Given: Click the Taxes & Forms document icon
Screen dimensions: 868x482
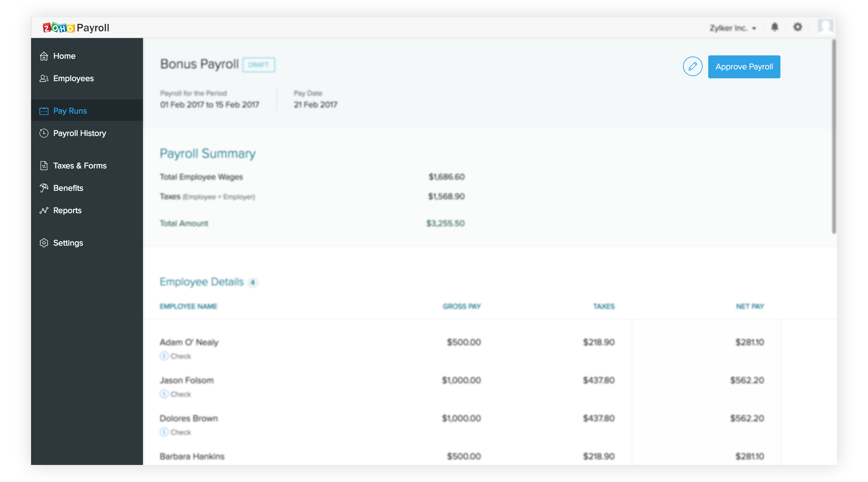Looking at the screenshot, I should pos(44,166).
